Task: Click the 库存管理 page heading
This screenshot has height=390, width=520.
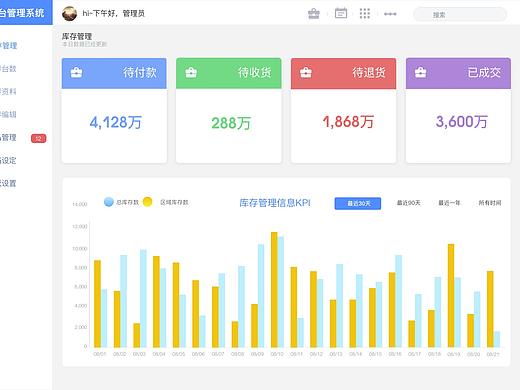Action: pyautogui.click(x=77, y=36)
